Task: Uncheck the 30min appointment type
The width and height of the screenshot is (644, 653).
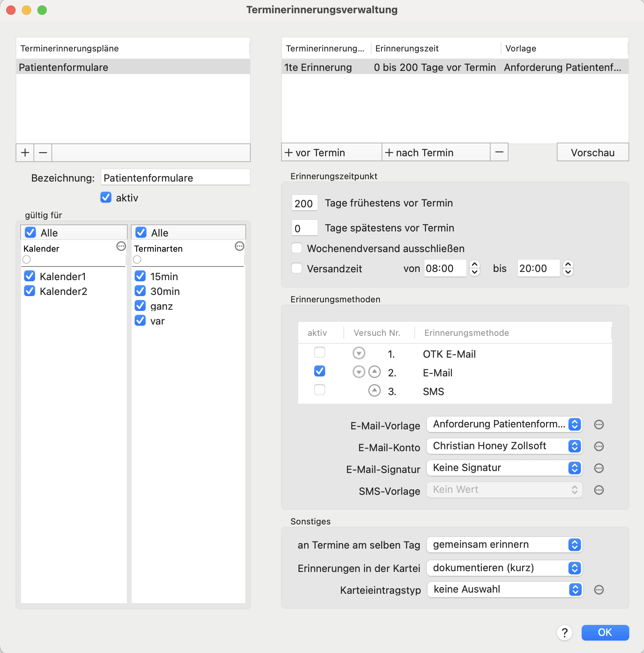Action: click(x=140, y=291)
